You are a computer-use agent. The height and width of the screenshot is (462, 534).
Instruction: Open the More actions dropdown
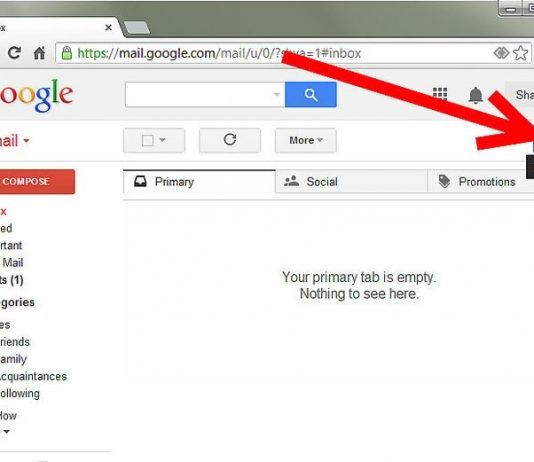pyautogui.click(x=305, y=140)
